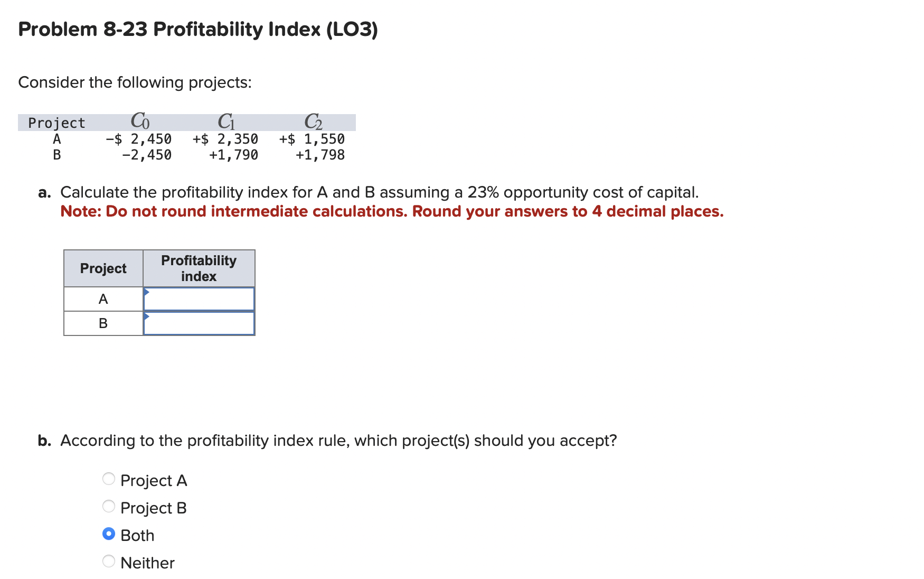Click the Profitability index column header
The image size is (924, 579).
coord(199,268)
